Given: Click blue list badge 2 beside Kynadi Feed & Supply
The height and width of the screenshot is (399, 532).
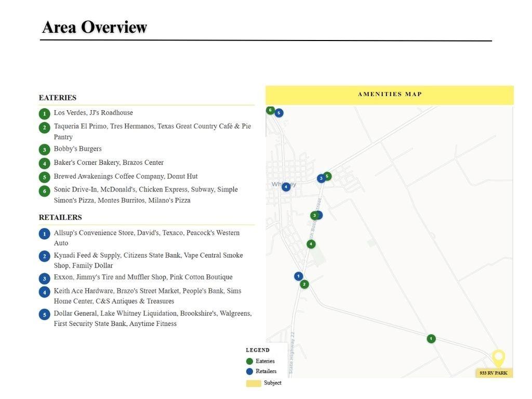Looking at the screenshot, I should point(45,256).
